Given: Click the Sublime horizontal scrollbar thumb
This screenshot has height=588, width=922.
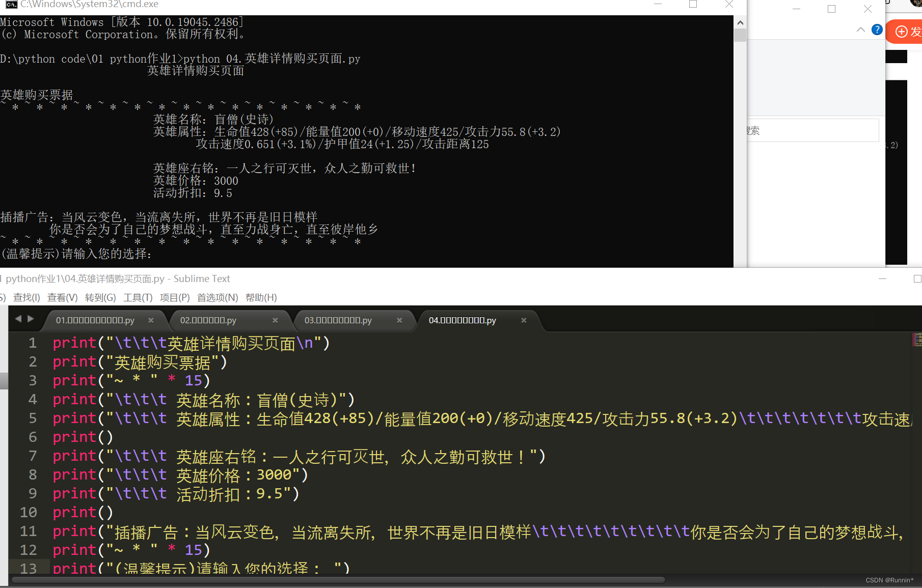Looking at the screenshot, I should [338, 580].
